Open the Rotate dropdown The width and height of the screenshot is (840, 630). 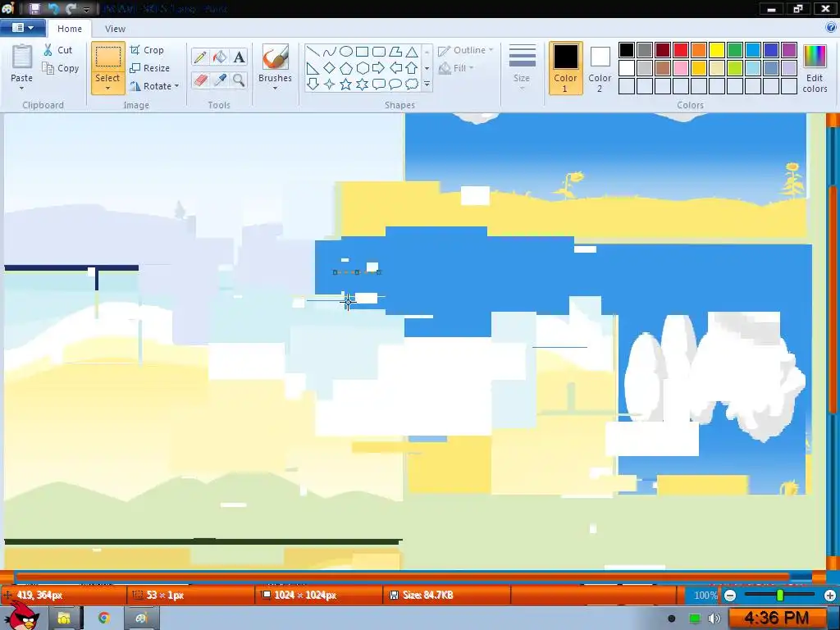click(155, 86)
